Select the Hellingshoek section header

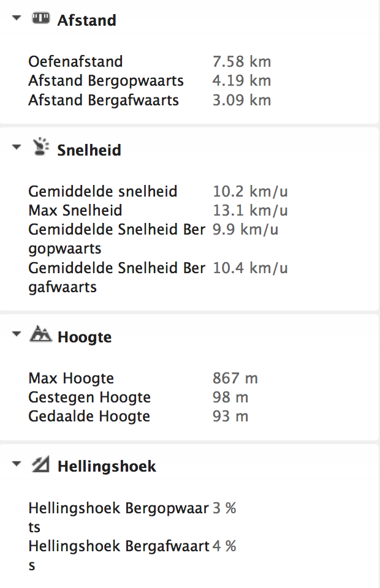coord(107,466)
